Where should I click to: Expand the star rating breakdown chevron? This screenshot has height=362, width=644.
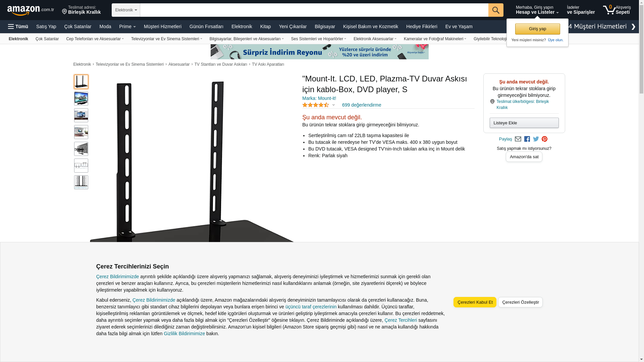coord(333,105)
